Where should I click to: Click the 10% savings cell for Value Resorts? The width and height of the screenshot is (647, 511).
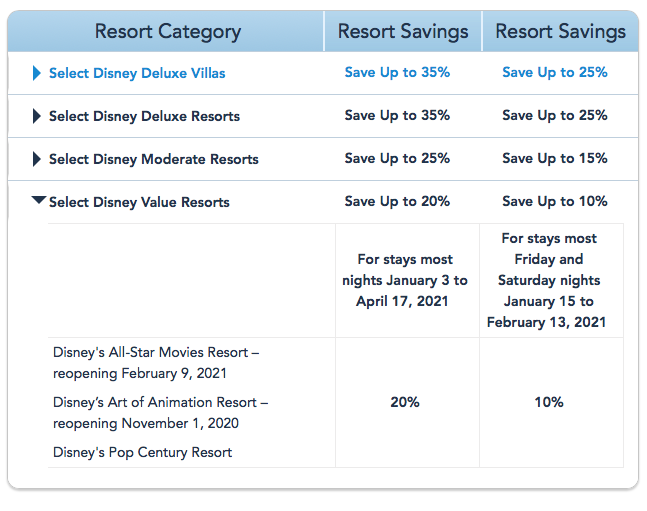point(549,402)
